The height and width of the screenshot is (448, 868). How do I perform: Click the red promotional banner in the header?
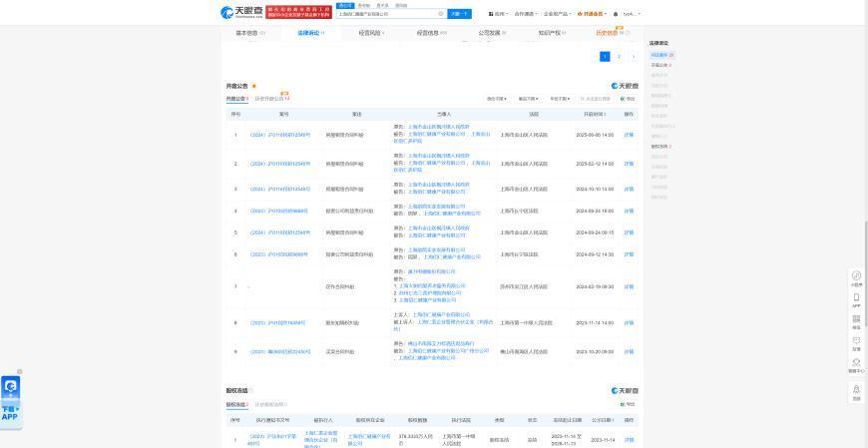(299, 12)
